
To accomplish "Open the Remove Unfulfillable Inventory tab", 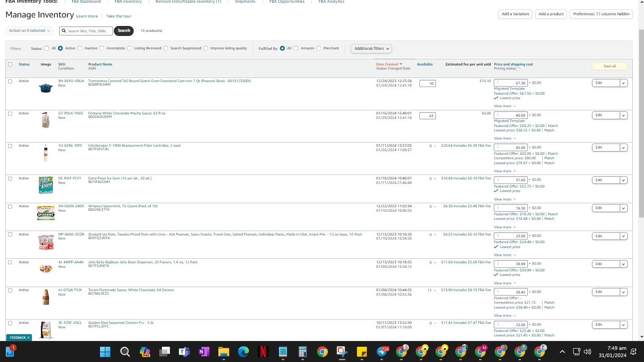I will (x=188, y=2).
